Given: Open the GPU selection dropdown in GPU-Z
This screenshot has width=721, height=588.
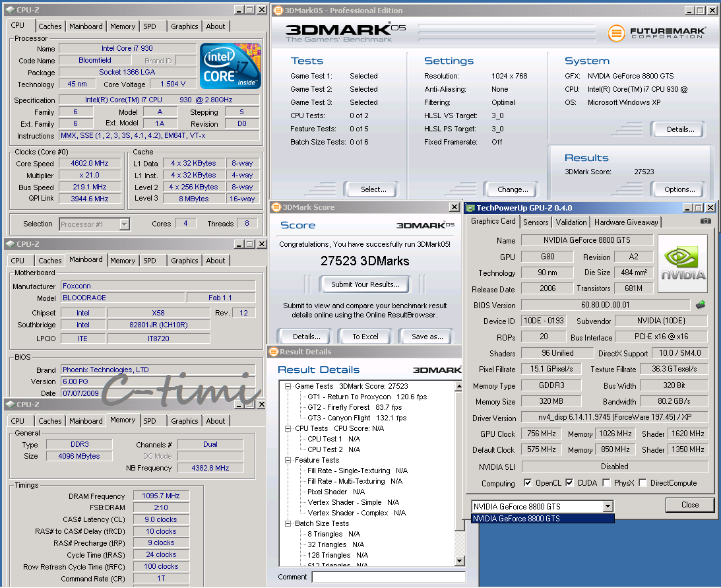Looking at the screenshot, I should 608,507.
